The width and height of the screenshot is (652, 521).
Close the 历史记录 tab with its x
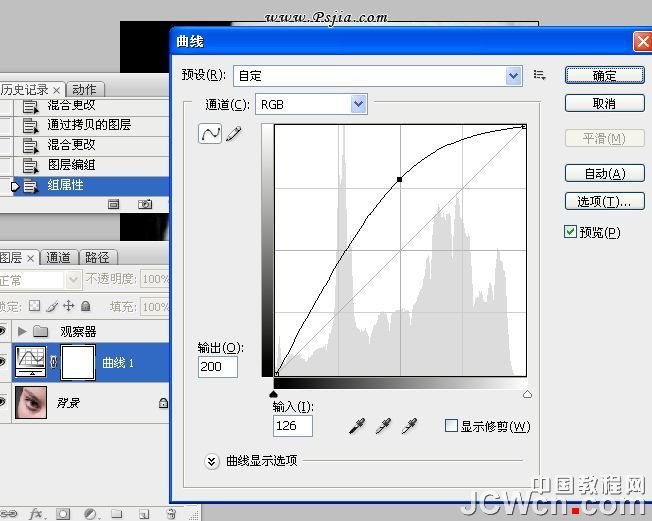(x=57, y=90)
